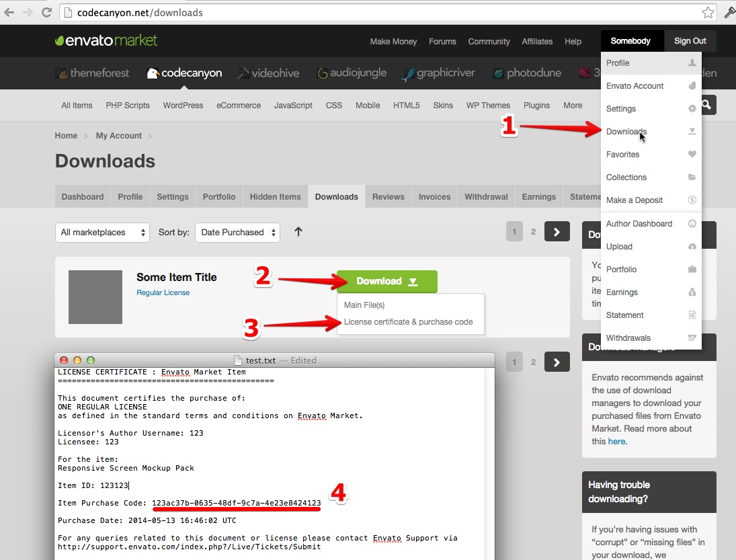
Task: Click the Upload cloud icon
Action: coord(692,247)
